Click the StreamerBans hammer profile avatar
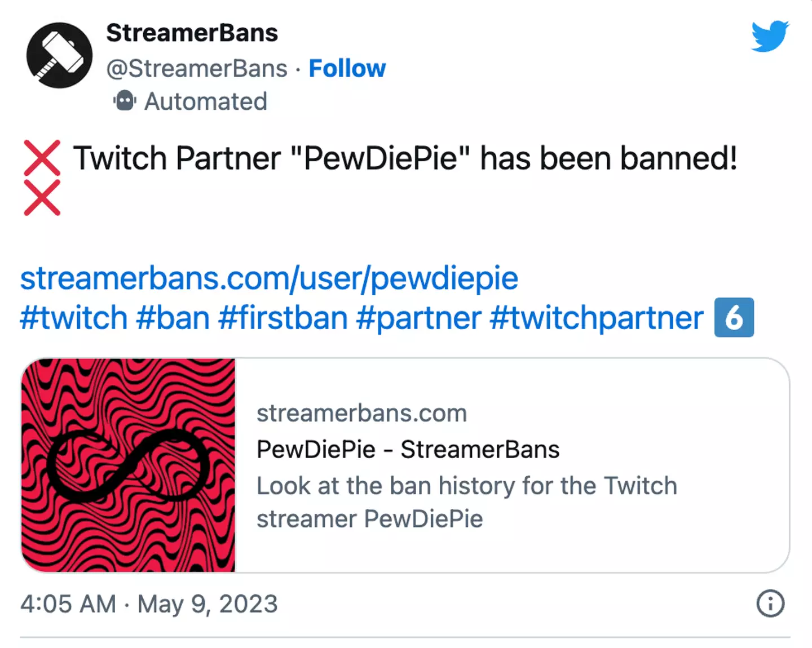 point(59,55)
